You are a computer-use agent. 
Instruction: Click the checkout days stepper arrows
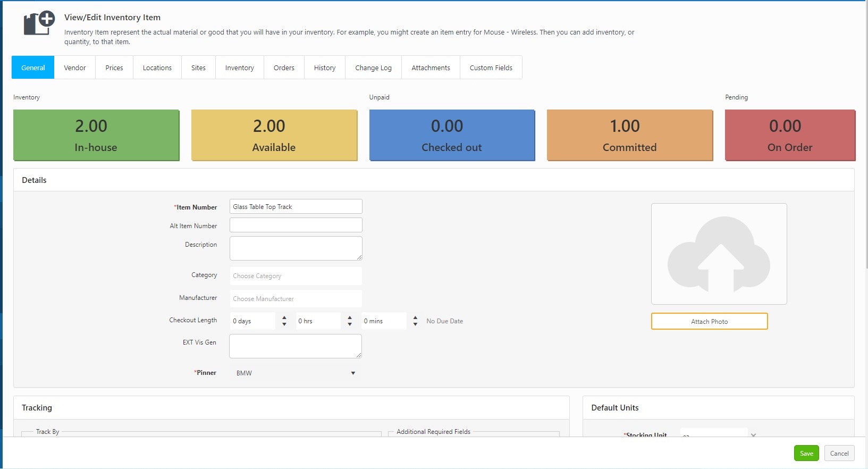click(284, 321)
